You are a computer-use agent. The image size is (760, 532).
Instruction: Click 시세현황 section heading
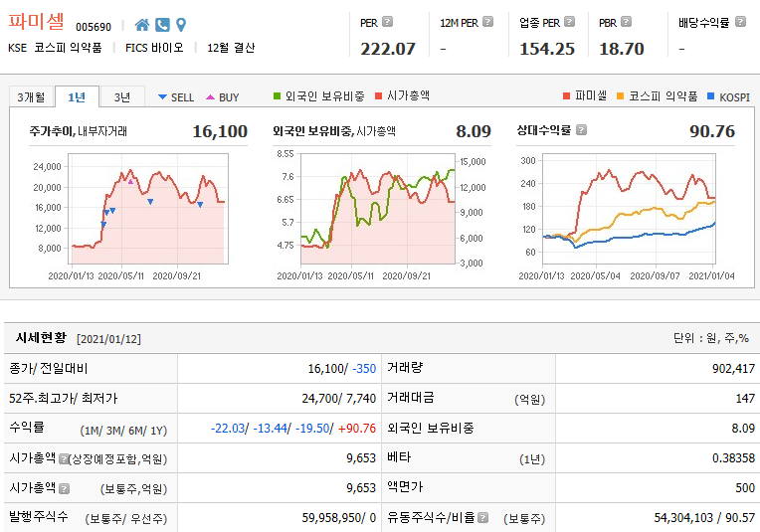tap(41, 338)
